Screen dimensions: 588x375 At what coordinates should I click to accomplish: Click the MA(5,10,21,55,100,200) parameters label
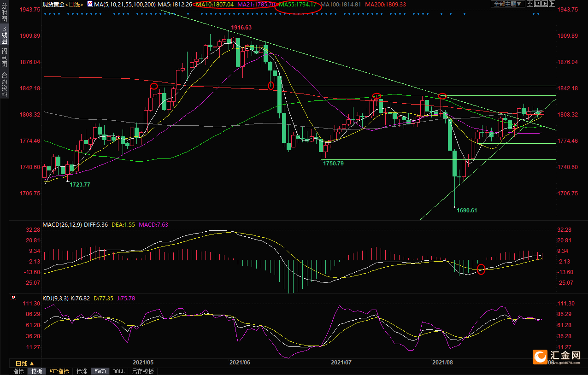(124, 4)
